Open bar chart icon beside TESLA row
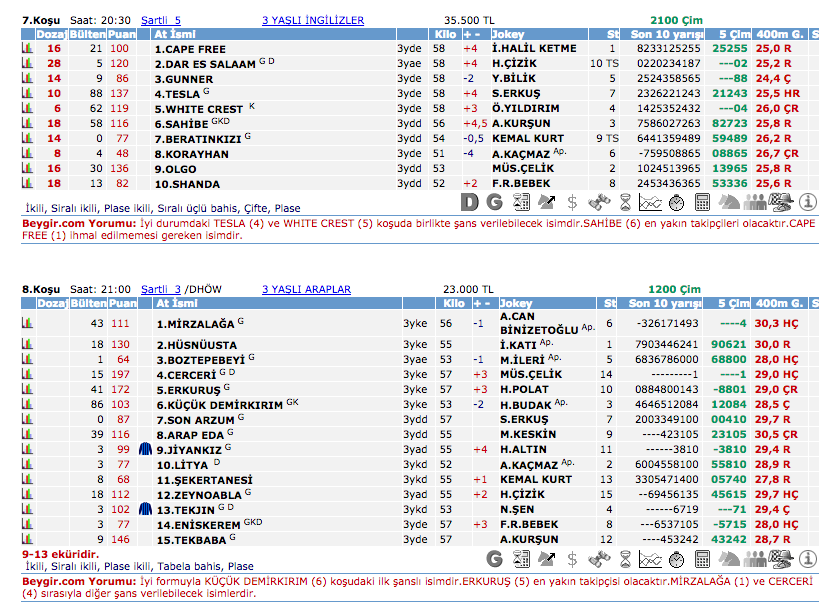This screenshot has width=837, height=613. [x=28, y=94]
